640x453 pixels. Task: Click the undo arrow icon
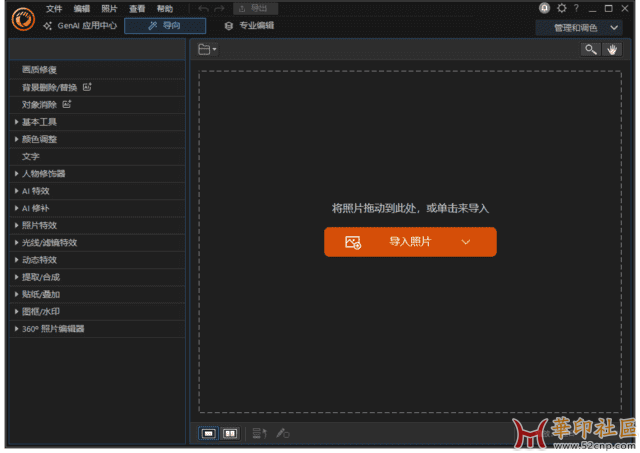point(203,8)
